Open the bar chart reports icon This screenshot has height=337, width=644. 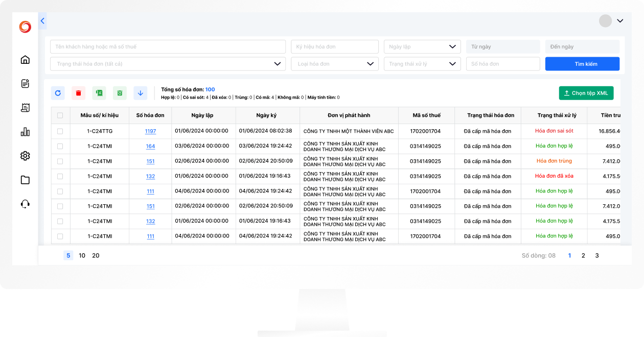25,132
